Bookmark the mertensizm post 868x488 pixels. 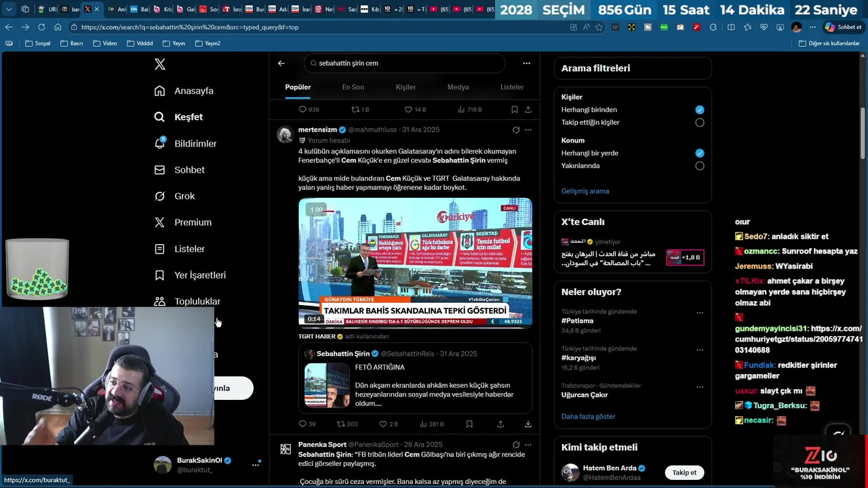(469, 424)
